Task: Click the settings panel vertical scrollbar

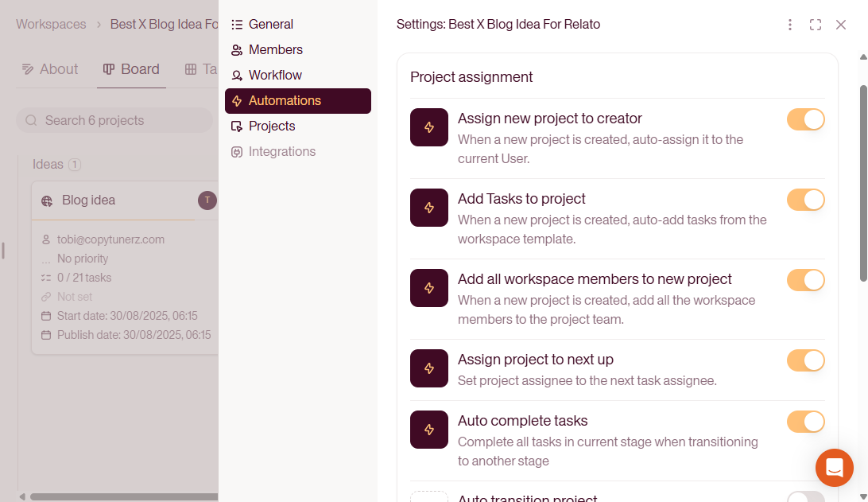Action: [x=863, y=183]
